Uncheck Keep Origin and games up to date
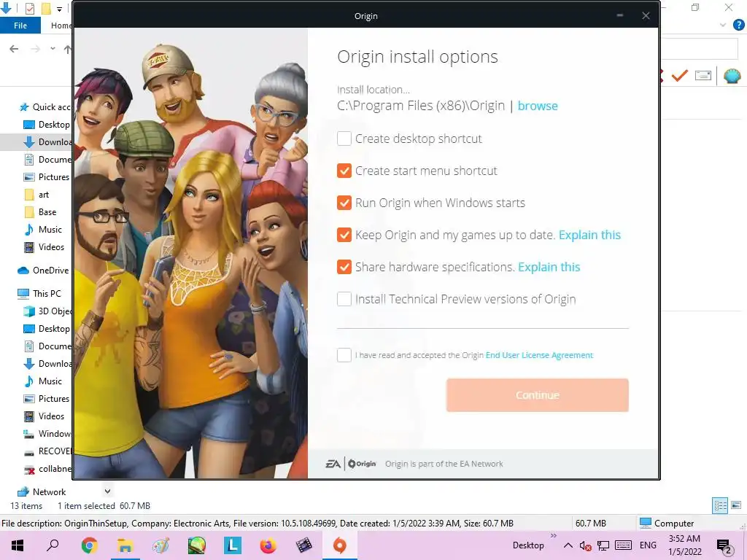 tap(344, 235)
